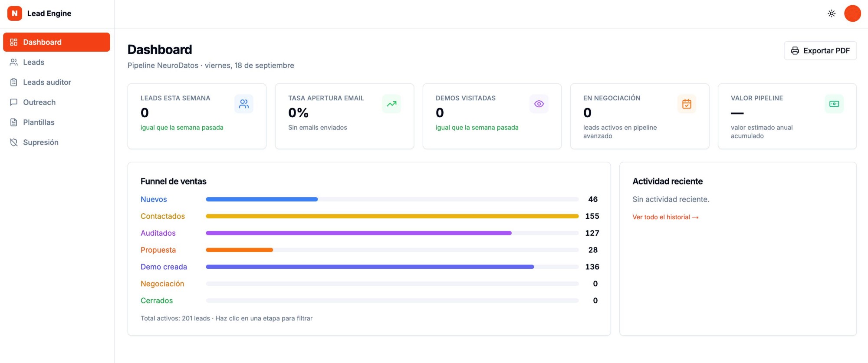Click the orange Propuesta progress bar
Image resolution: width=868 pixels, height=363 pixels.
[239, 250]
